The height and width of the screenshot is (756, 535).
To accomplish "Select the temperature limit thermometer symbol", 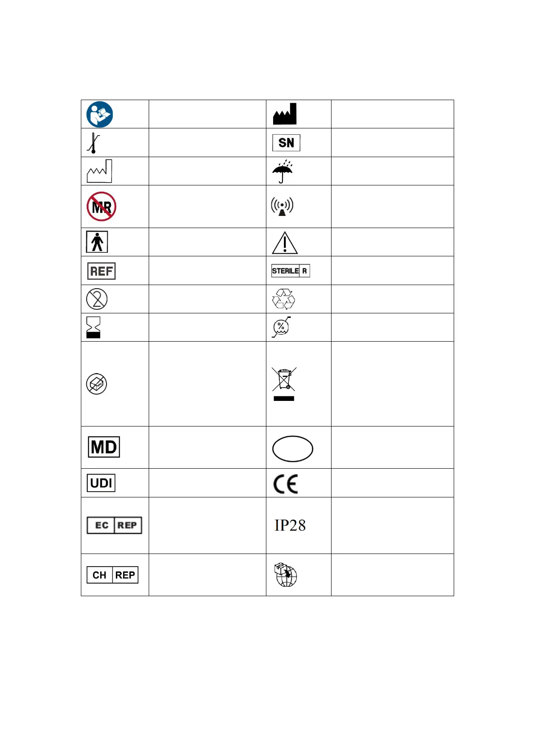I will (x=93, y=143).
